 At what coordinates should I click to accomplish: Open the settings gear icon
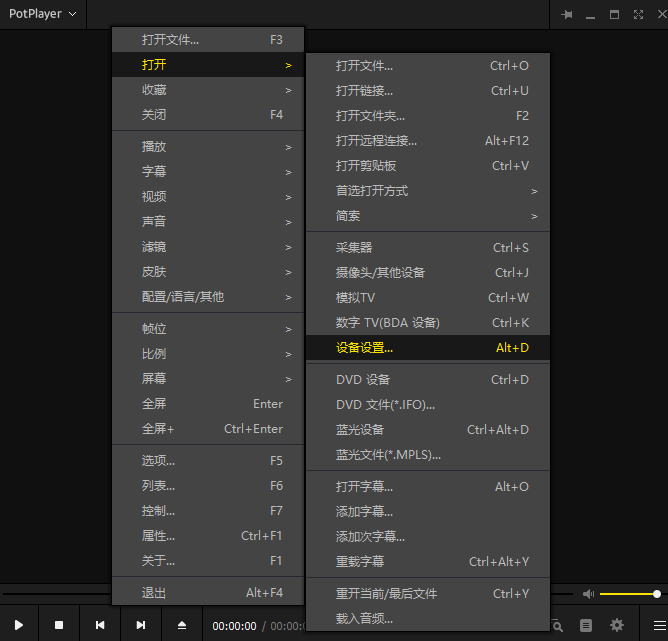617,625
